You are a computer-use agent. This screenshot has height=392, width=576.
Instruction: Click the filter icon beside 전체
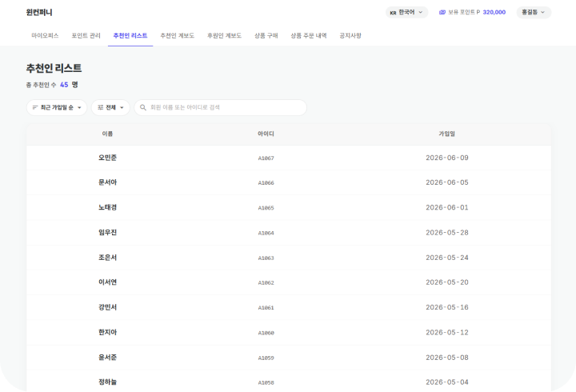100,108
